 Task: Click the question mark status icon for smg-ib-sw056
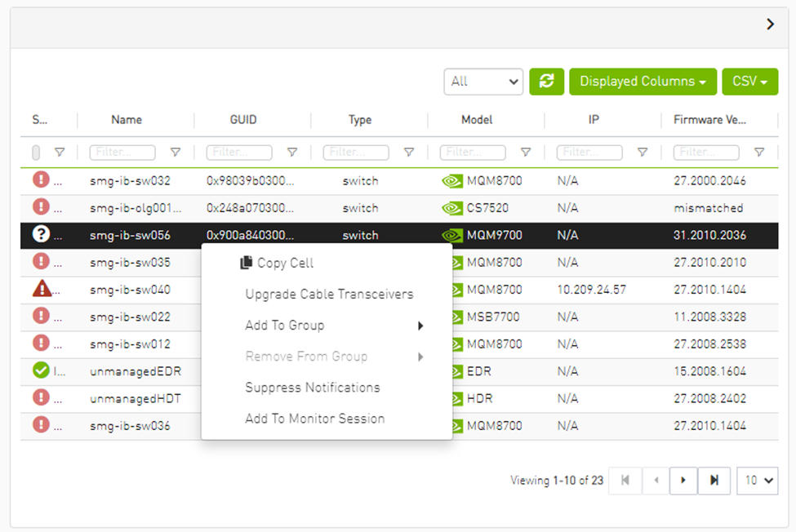(x=41, y=234)
